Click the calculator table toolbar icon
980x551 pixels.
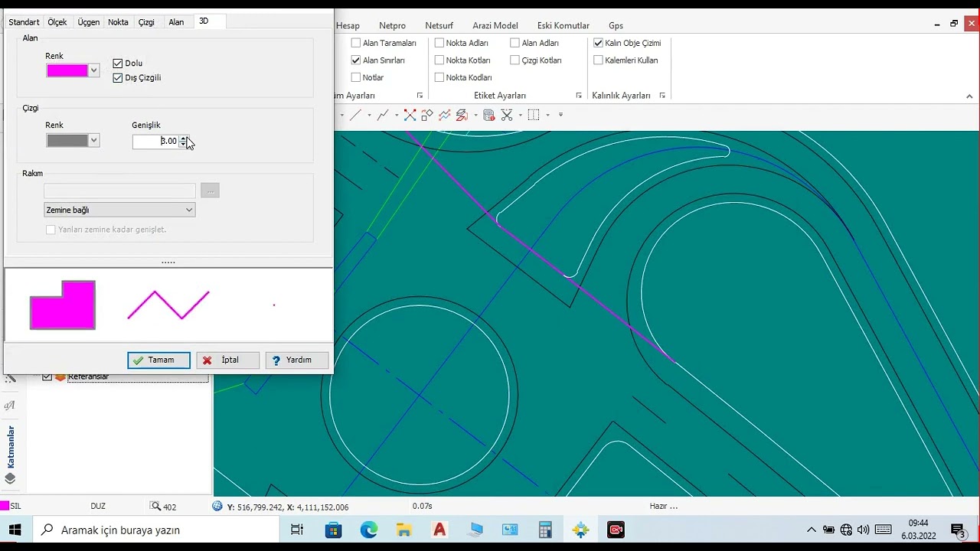pyautogui.click(x=488, y=115)
